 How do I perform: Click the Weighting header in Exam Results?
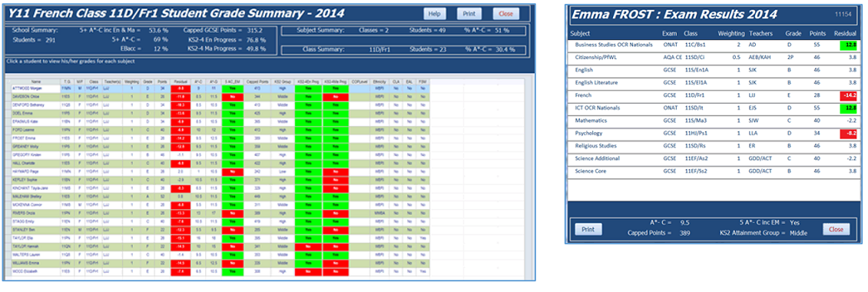[x=731, y=33]
